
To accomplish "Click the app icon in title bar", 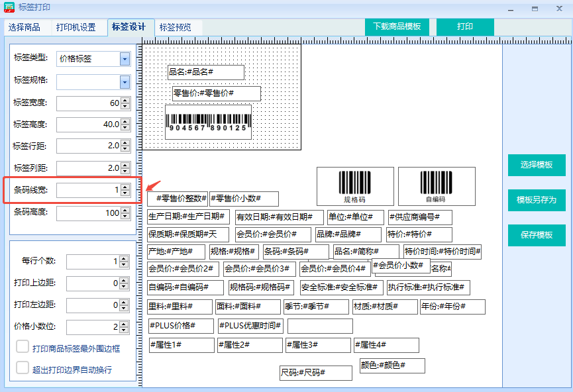I will (x=9, y=7).
